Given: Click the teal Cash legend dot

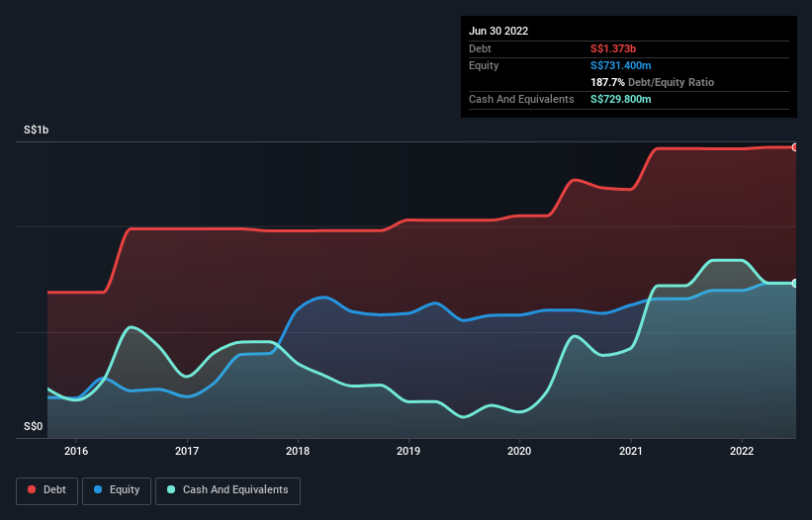Looking at the screenshot, I should 171,489.
